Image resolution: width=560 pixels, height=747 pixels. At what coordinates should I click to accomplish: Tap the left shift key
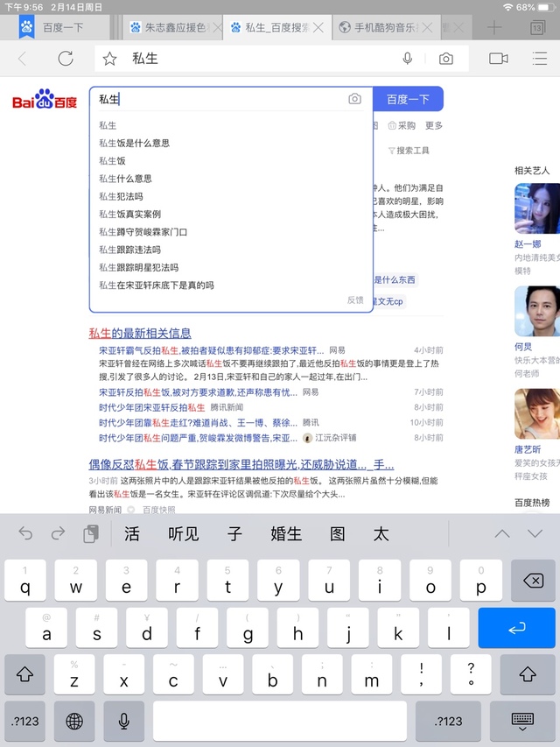[x=24, y=674]
